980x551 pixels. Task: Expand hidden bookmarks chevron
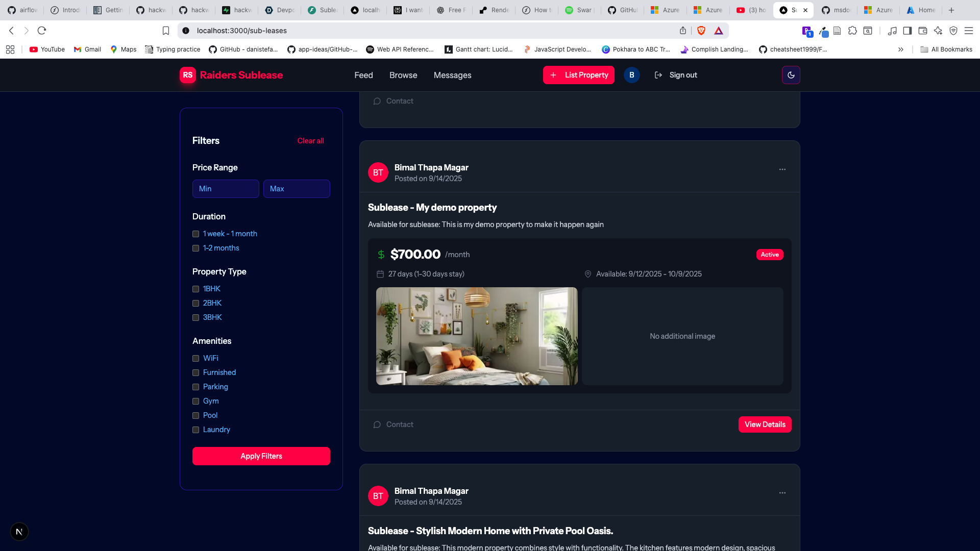tap(901, 49)
